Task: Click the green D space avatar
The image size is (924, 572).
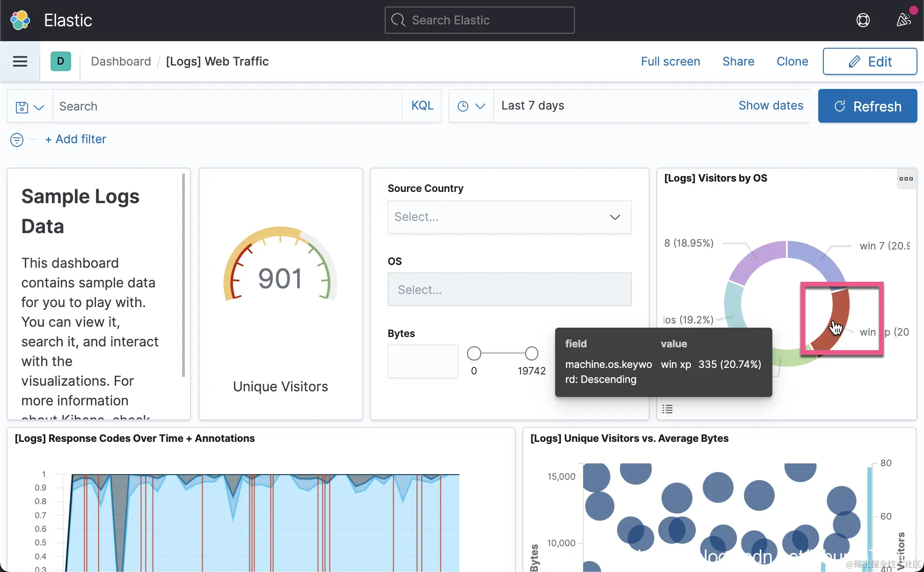Action: coord(60,61)
